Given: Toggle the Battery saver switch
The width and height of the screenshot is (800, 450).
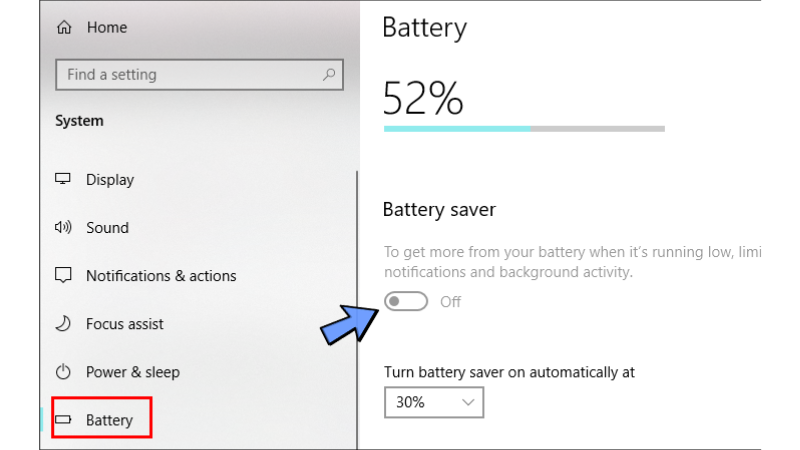Looking at the screenshot, I should 406,301.
